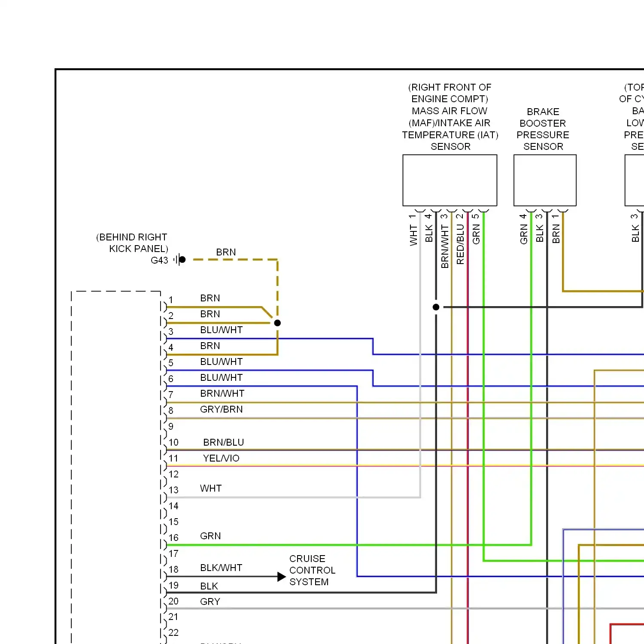Click BRN/WHT 3 label under MAF sensor
644x644 pixels.
coord(445,241)
